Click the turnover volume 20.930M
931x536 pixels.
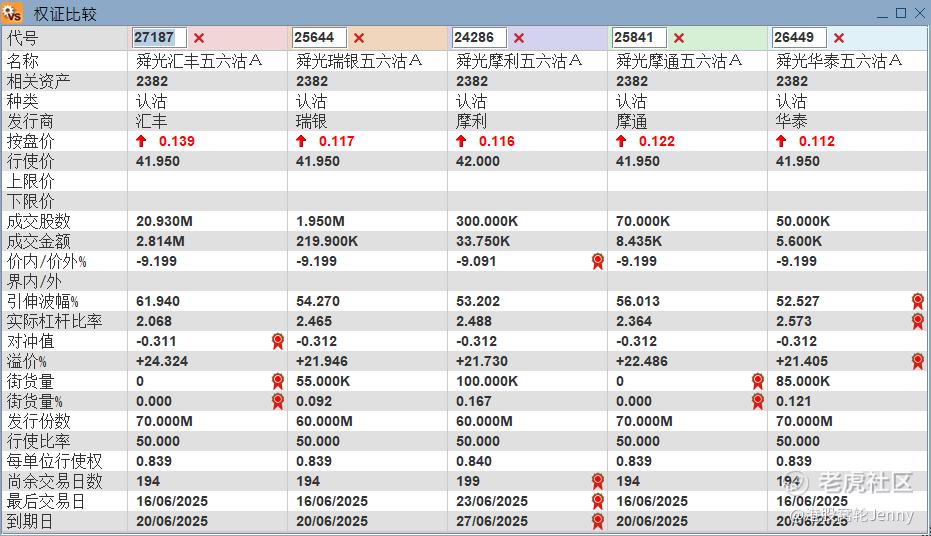(x=164, y=221)
